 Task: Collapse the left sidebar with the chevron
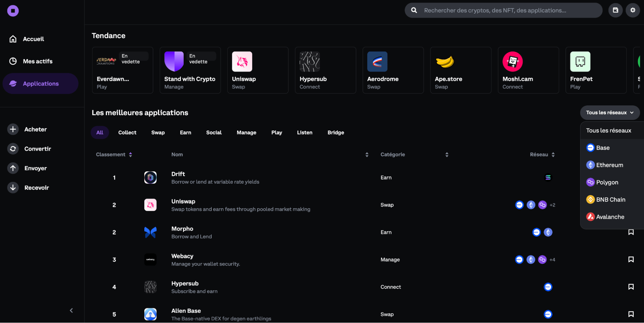click(71, 310)
